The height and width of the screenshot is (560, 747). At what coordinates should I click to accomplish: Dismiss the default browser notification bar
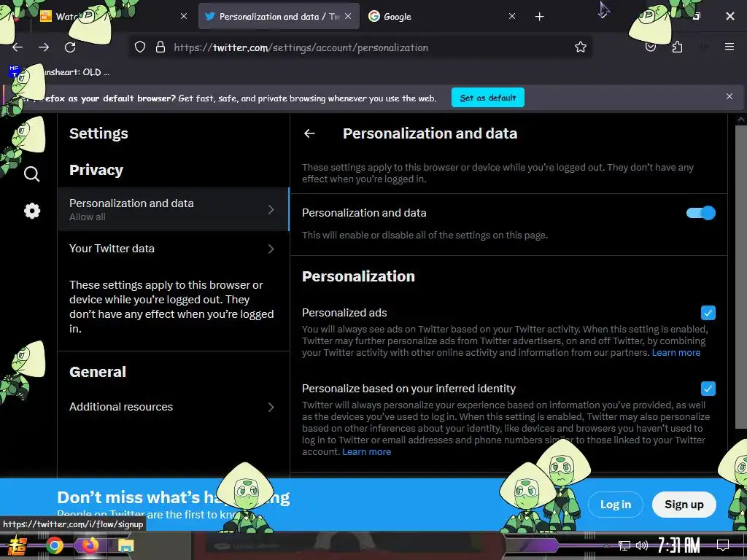(x=729, y=97)
